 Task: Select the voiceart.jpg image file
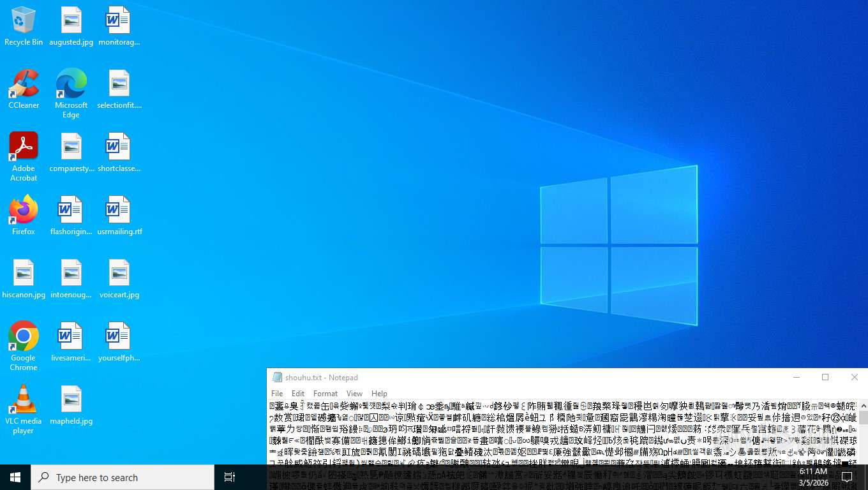119,279
